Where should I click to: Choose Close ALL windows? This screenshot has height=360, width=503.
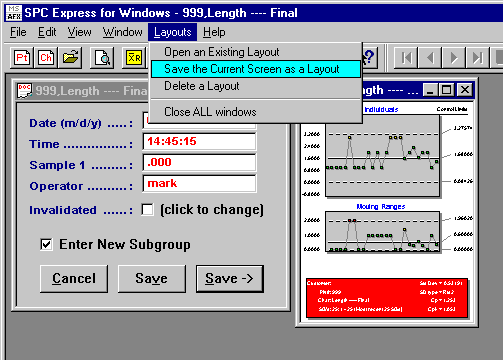point(256,112)
